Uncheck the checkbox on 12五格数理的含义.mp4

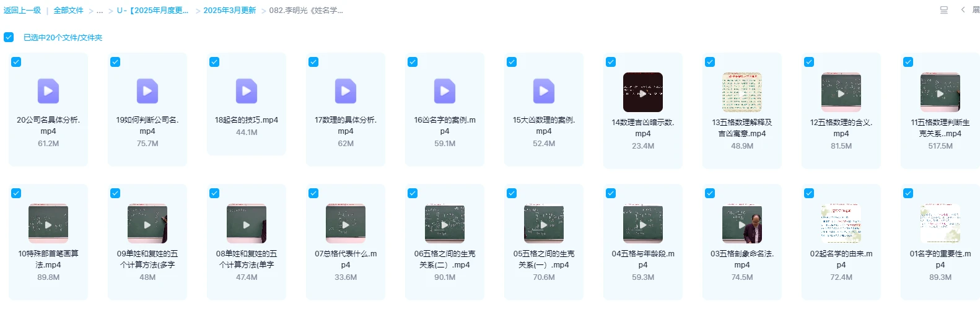click(809, 62)
